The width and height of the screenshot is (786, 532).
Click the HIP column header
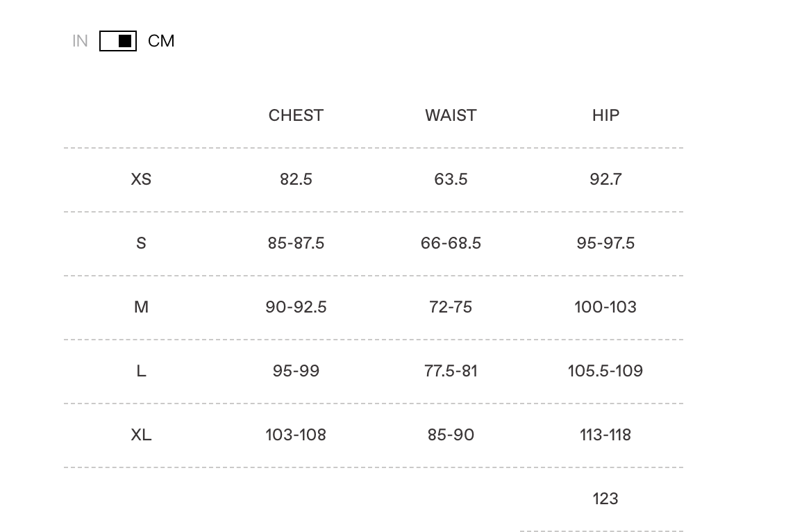click(605, 115)
